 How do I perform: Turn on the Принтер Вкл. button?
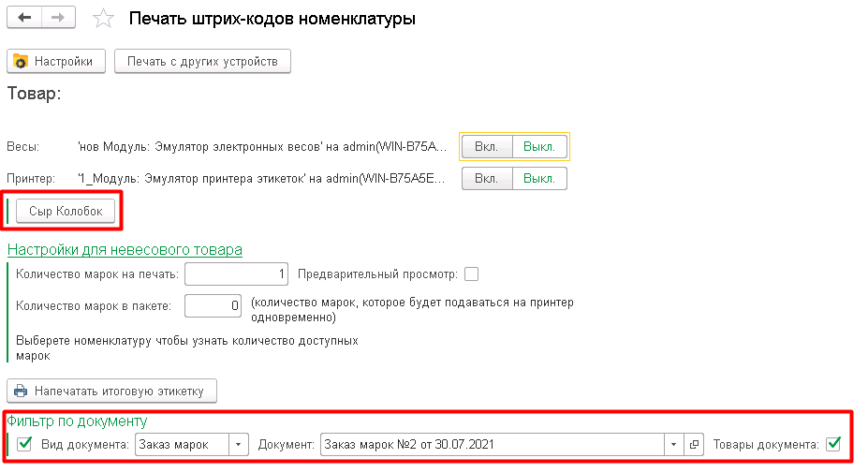tap(487, 178)
